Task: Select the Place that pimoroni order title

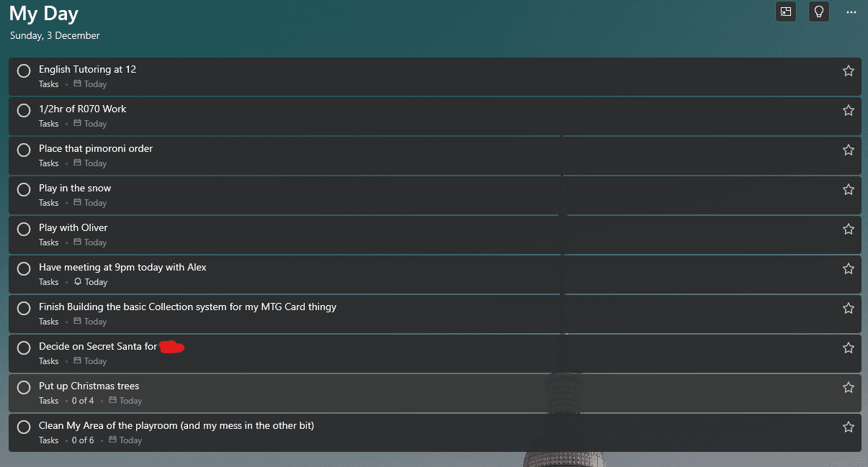Action: tap(96, 148)
